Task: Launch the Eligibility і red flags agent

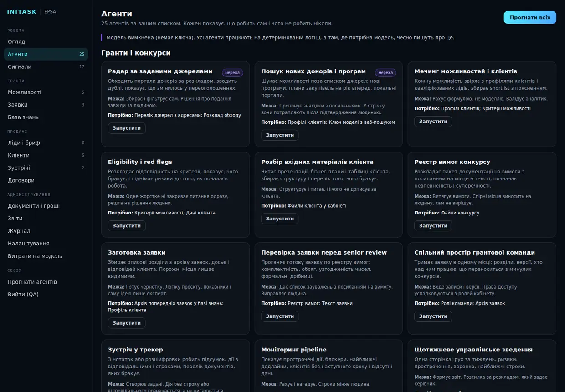Action: [x=127, y=226]
